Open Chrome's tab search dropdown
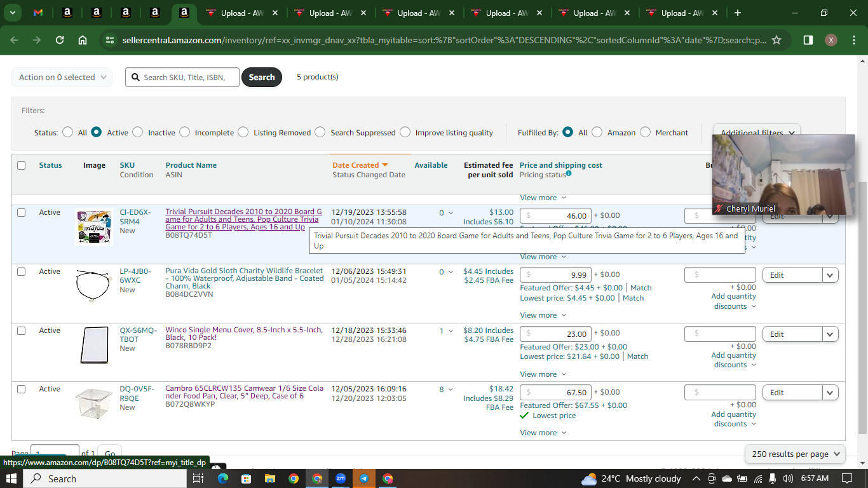868x488 pixels. coord(13,13)
